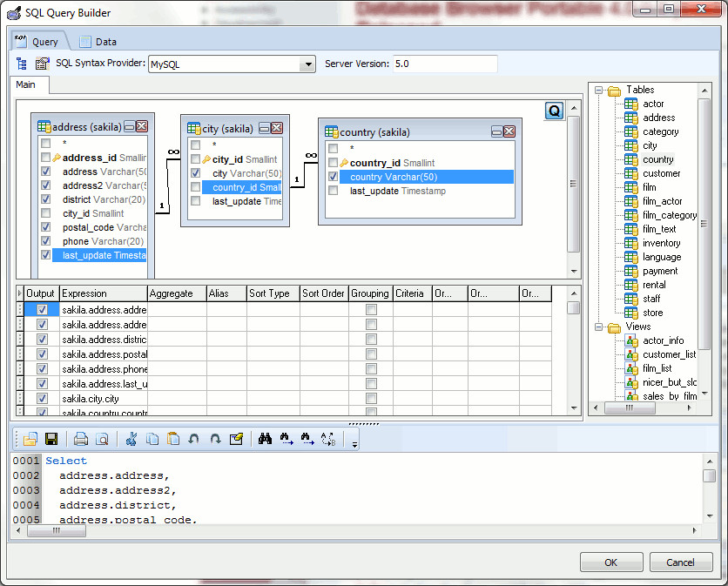Click the Server Version input field
Screen dimensions: 728x586
pos(445,64)
